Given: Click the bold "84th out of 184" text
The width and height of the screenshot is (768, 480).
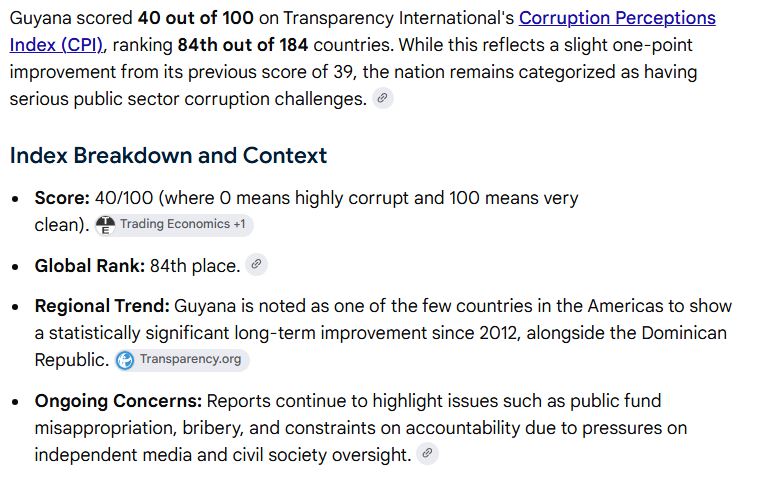Looking at the screenshot, I should (243, 45).
